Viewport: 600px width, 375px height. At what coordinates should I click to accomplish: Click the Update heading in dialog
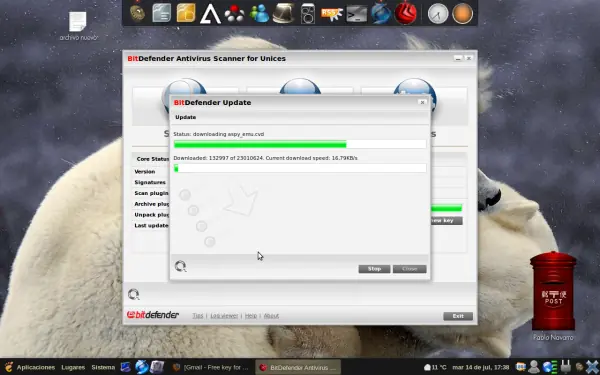pyautogui.click(x=186, y=117)
